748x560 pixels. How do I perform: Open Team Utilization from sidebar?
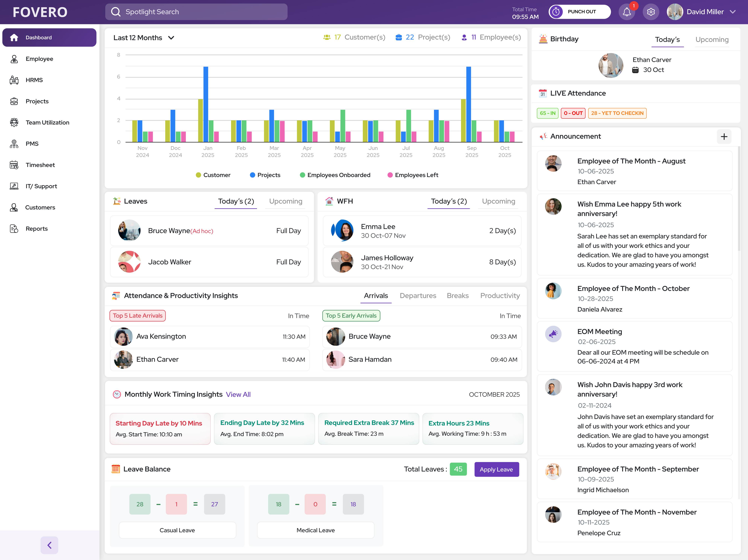click(47, 122)
